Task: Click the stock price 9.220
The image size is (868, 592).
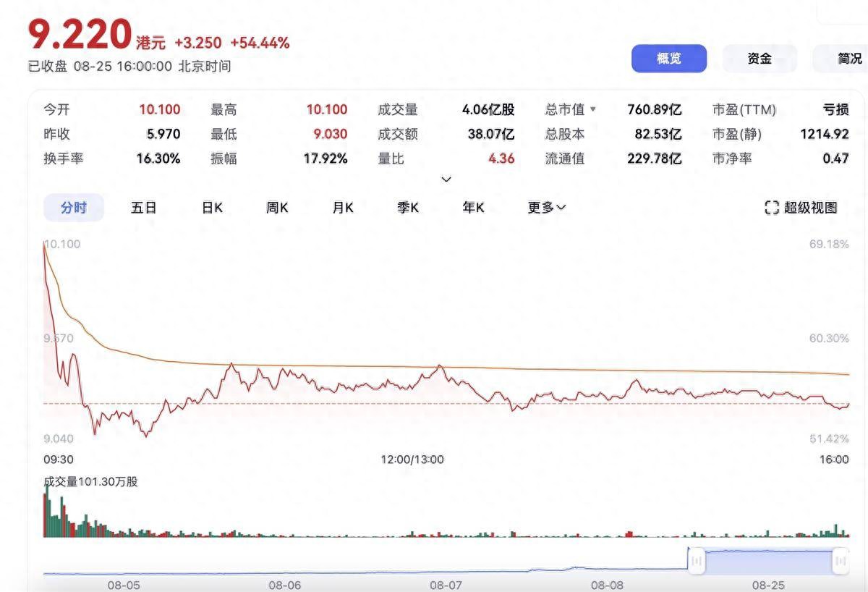Action: [81, 34]
